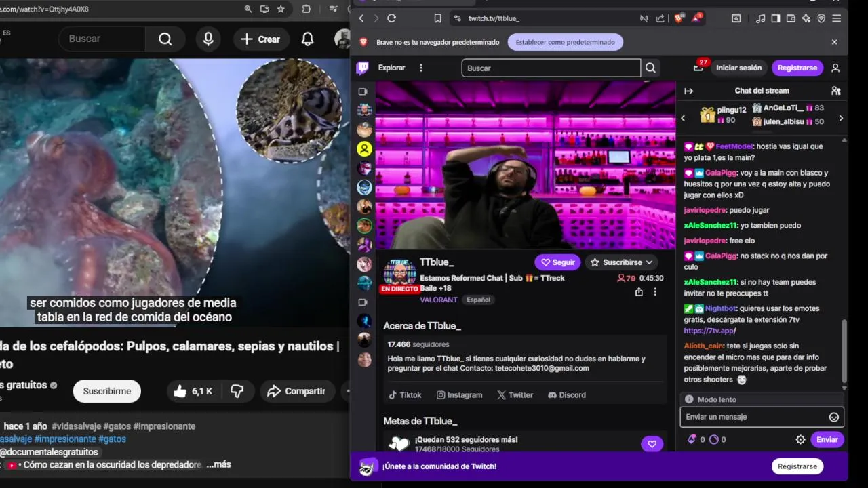The width and height of the screenshot is (868, 488).
Task: Open Brave Wallet icon
Action: 791,18
